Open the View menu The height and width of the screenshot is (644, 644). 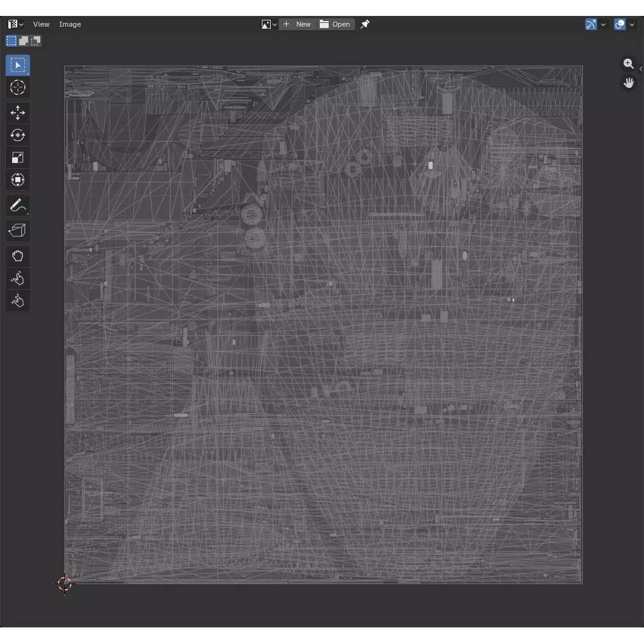pyautogui.click(x=41, y=24)
